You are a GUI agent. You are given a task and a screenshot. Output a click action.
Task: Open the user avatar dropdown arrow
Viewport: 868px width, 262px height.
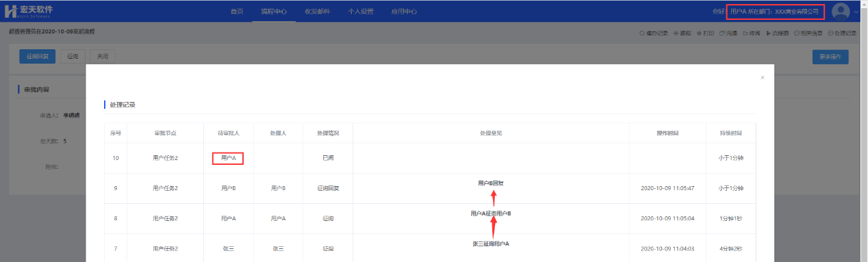tap(856, 12)
